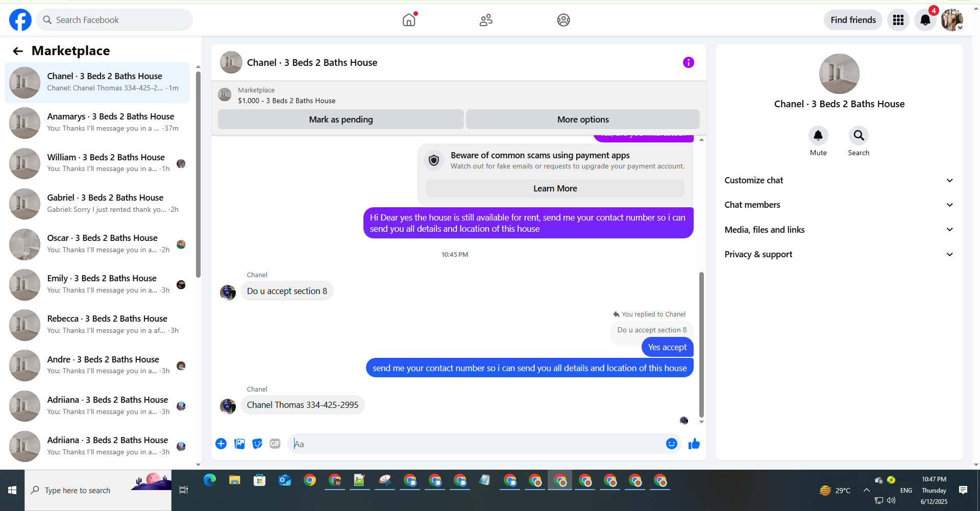Open Gabriel conversation in the list
This screenshot has width=980, height=511.
pos(97,204)
